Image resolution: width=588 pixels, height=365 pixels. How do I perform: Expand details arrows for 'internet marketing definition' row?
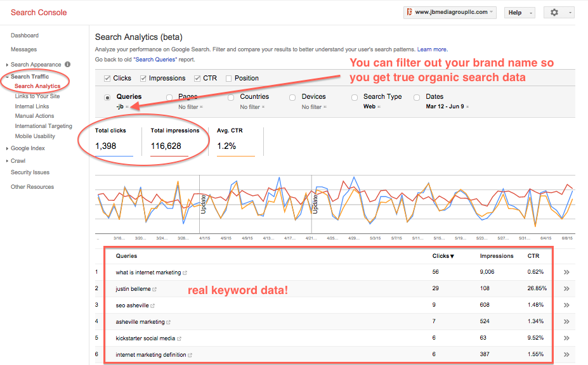[x=566, y=354]
